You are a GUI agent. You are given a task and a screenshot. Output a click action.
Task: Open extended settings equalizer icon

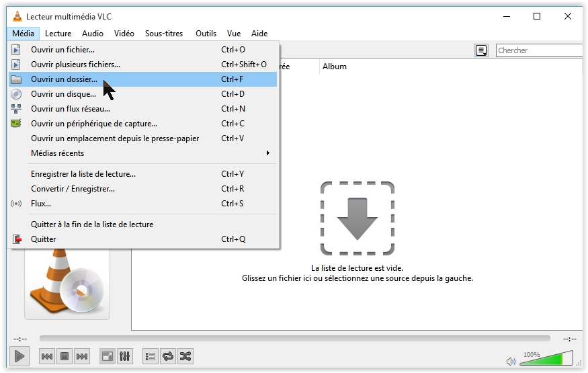[x=125, y=356]
